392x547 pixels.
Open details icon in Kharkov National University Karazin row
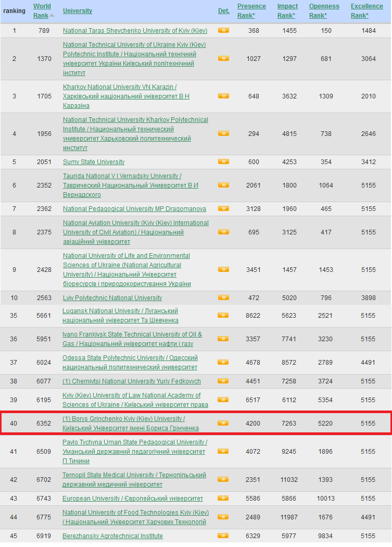pyautogui.click(x=223, y=96)
